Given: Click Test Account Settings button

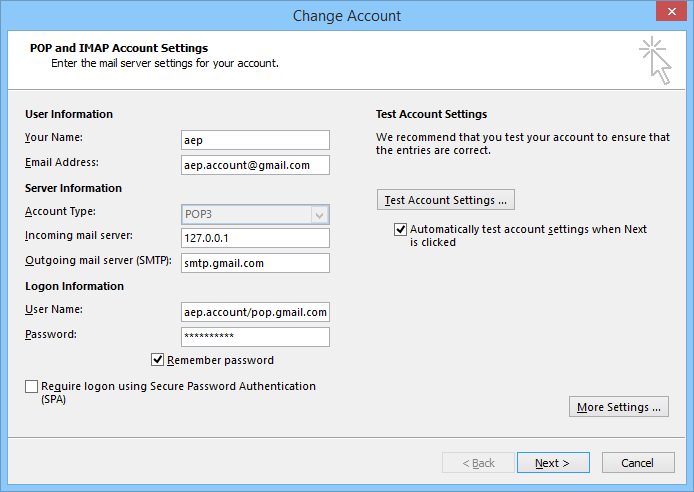Looking at the screenshot, I should coord(446,200).
